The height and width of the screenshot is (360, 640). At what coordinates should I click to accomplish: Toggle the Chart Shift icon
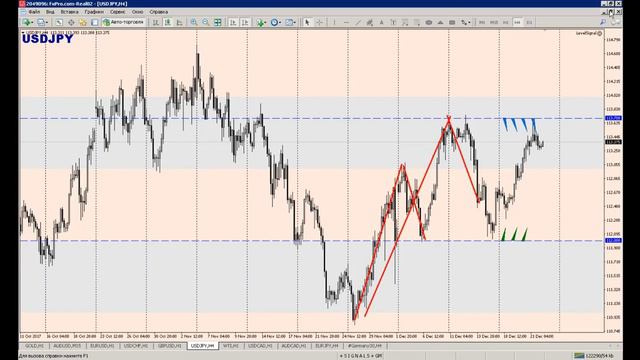245,22
